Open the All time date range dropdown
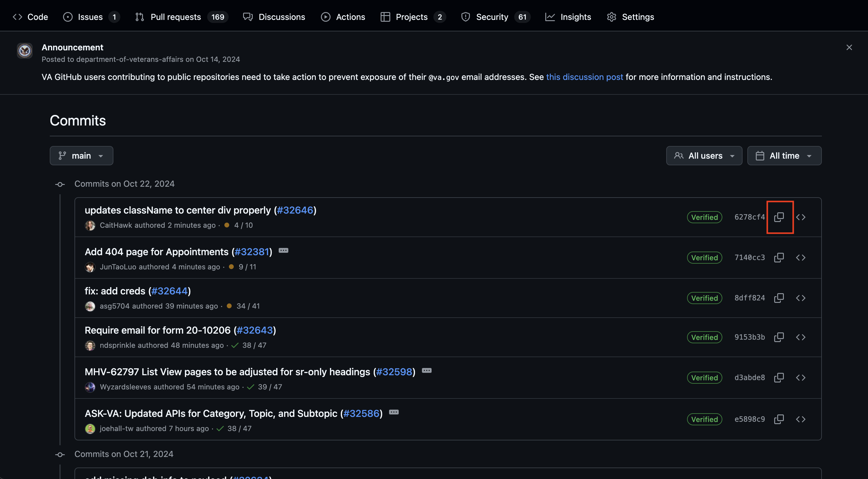 point(784,155)
